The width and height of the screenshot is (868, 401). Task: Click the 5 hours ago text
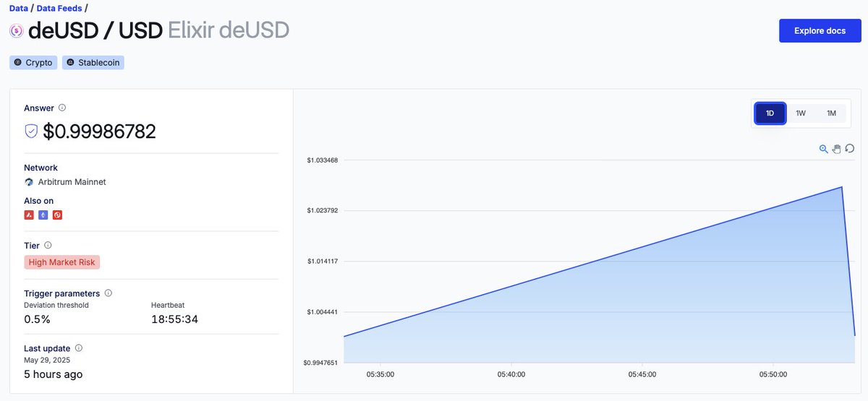click(x=54, y=374)
